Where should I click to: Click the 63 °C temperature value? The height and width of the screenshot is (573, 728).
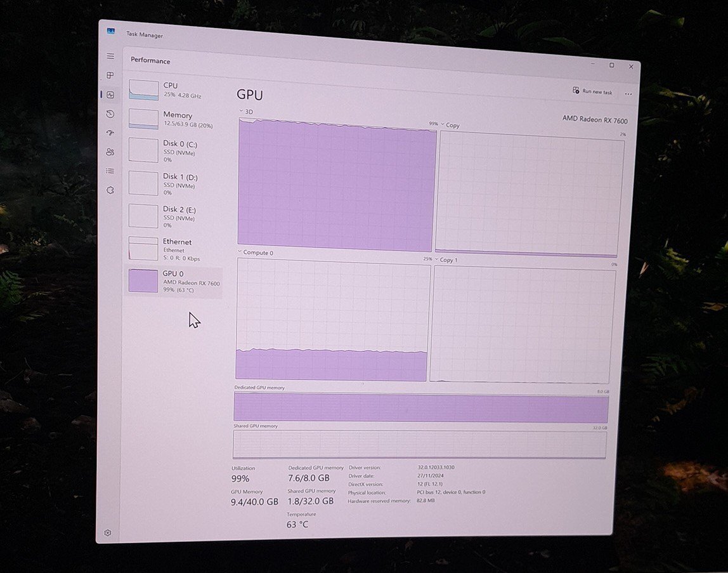pos(297,524)
